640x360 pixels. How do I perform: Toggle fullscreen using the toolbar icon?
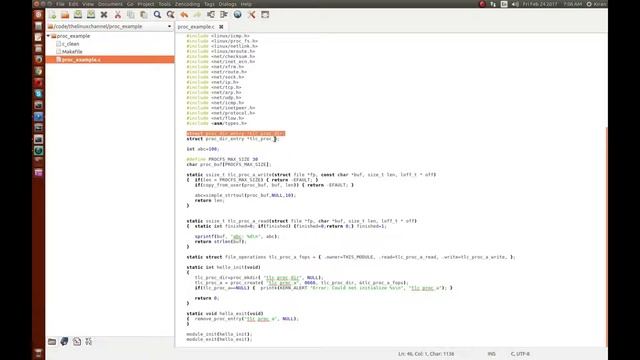coord(265,15)
